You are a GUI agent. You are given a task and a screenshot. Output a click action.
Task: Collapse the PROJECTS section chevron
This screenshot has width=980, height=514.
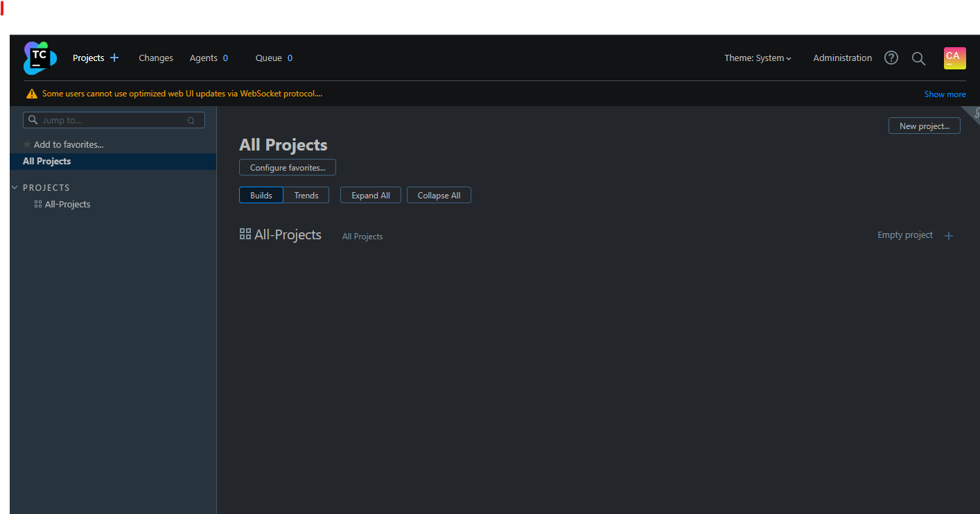tap(15, 187)
